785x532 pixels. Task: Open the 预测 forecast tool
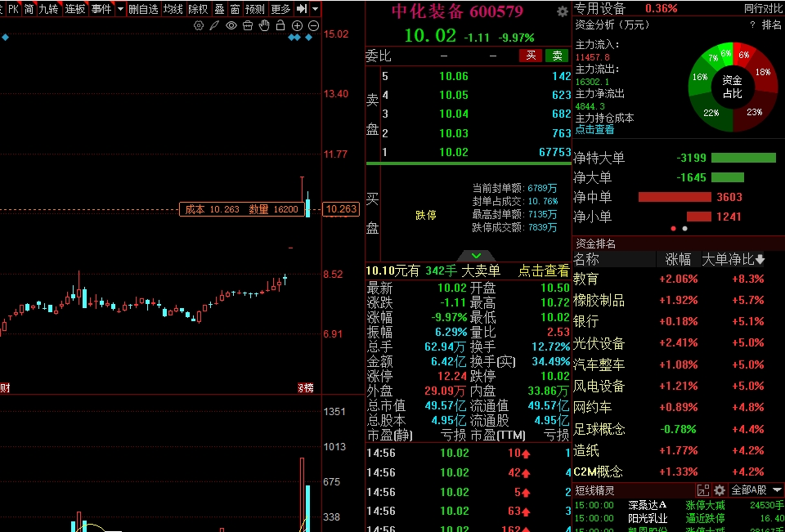[255, 8]
